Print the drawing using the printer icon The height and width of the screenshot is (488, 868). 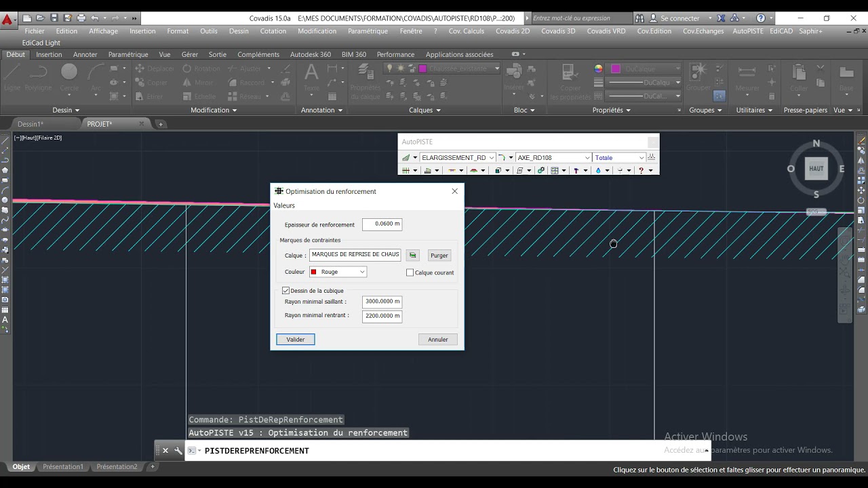(81, 18)
